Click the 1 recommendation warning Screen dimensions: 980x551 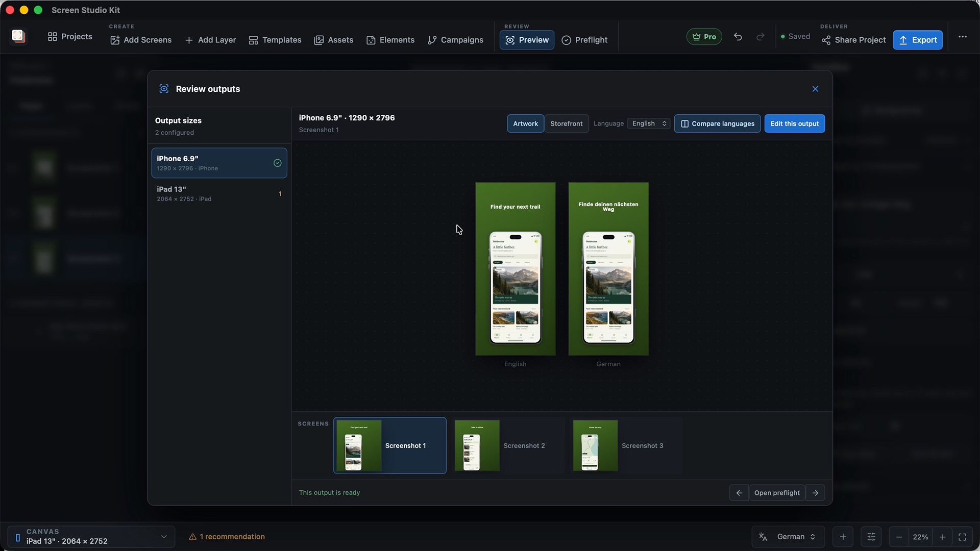point(227,537)
